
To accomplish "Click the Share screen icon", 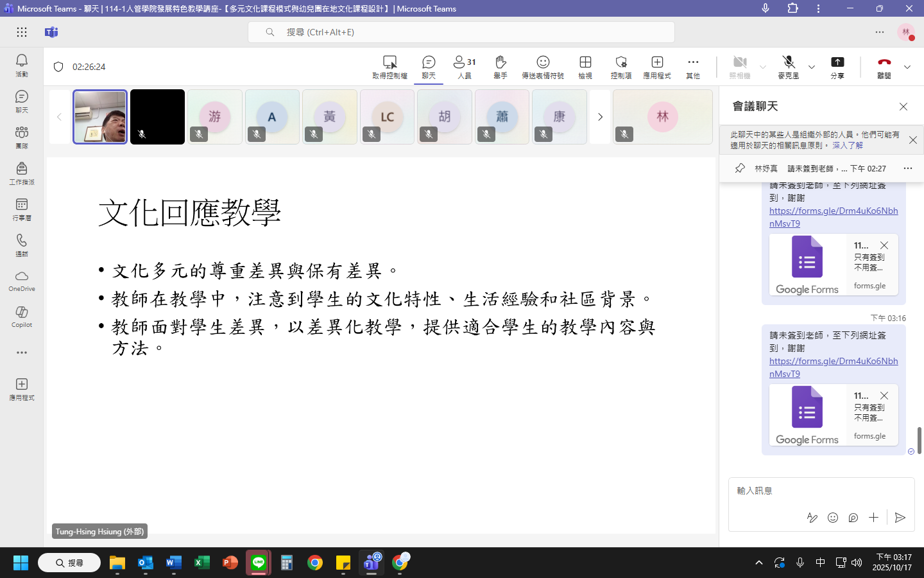I will (837, 66).
